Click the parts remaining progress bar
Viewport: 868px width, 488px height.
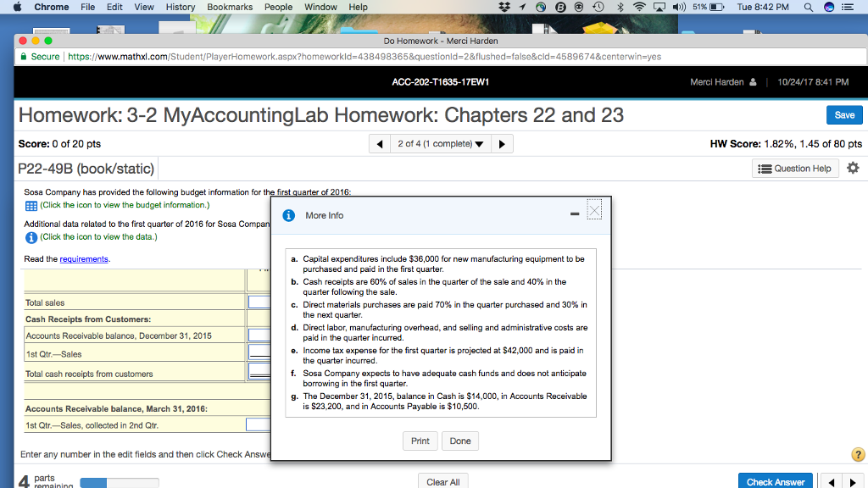tap(120, 482)
